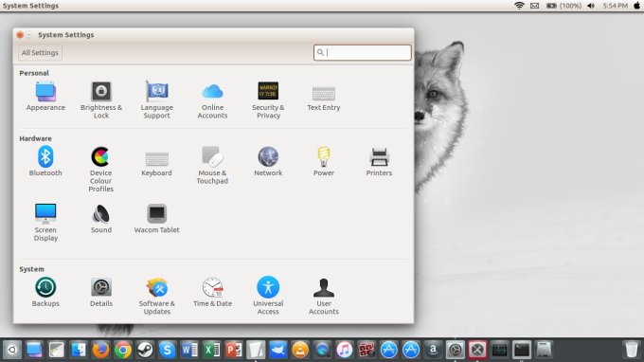The height and width of the screenshot is (362, 644).
Task: Focus the settings search field
Action: 362,53
